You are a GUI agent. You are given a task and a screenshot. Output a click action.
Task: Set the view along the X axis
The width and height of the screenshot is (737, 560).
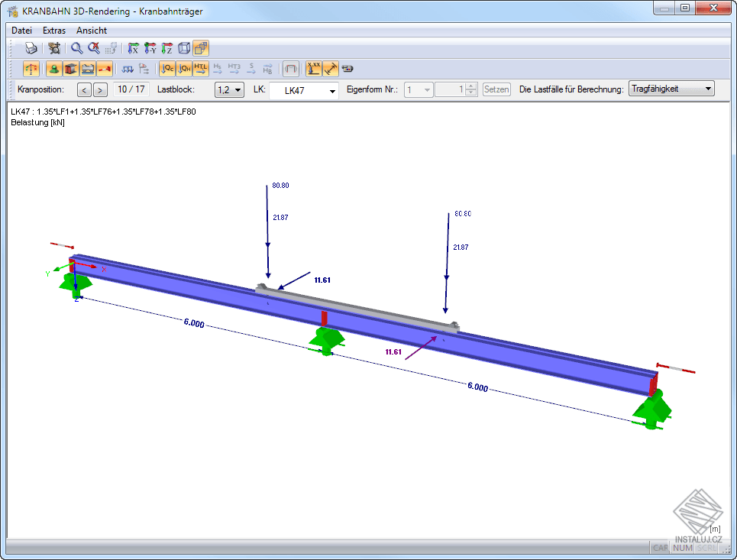133,47
